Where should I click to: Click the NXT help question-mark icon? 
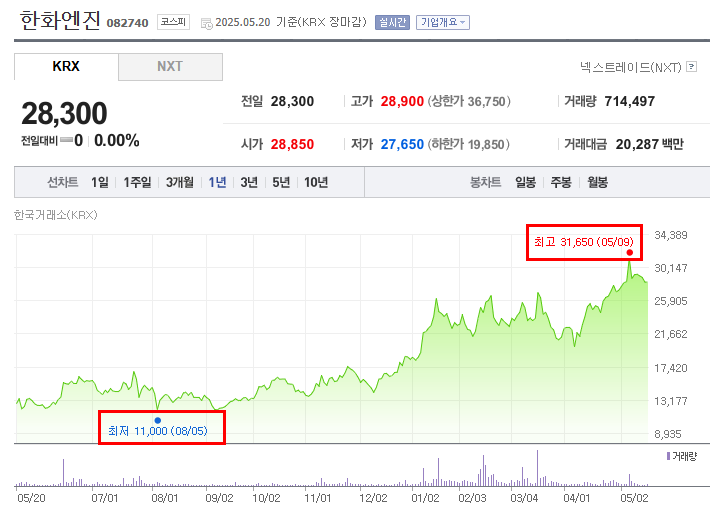[691, 67]
